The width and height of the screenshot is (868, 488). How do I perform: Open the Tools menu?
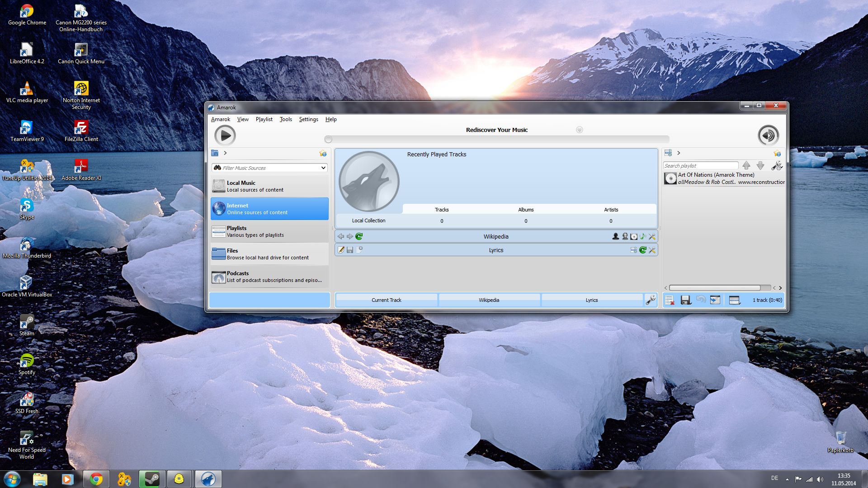[x=286, y=119]
